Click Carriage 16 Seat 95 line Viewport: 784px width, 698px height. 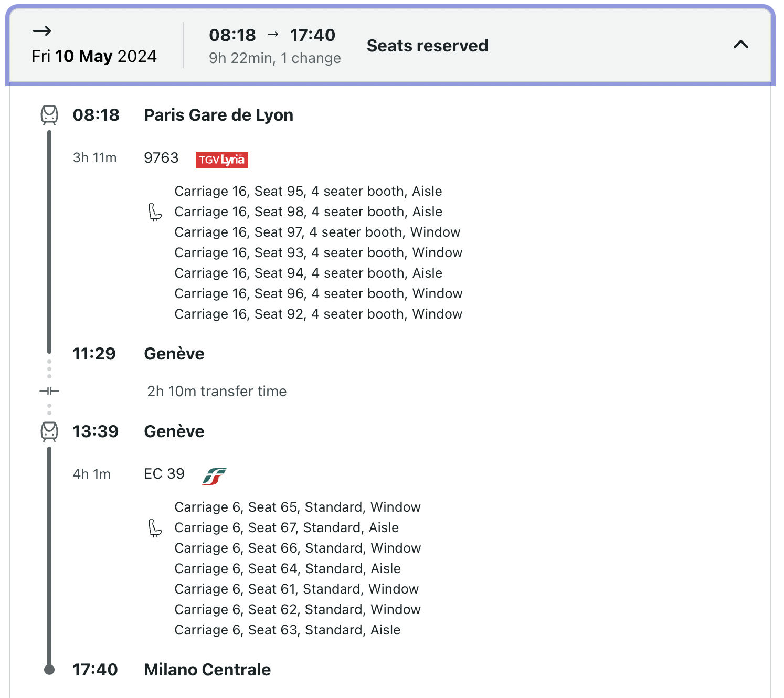click(308, 192)
